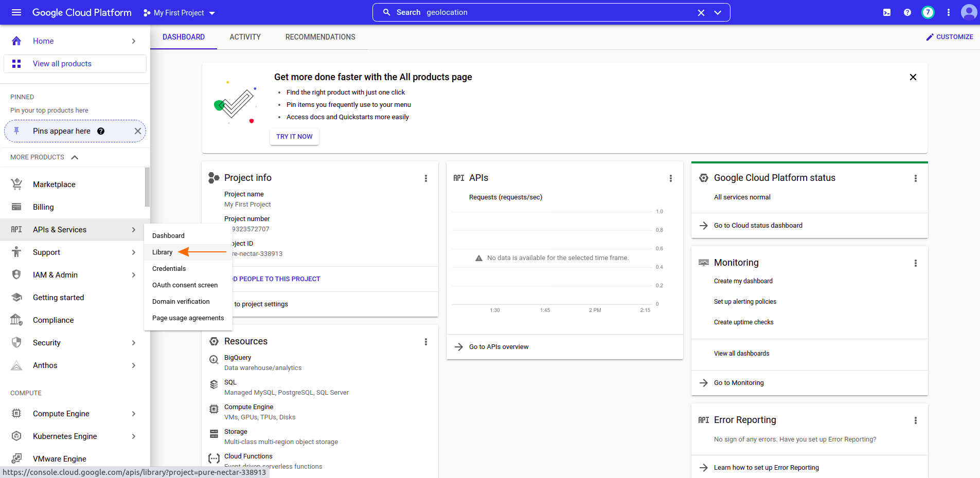Select Dashboard in APIs & Services submenu
The height and width of the screenshot is (478, 980).
pos(188,235)
